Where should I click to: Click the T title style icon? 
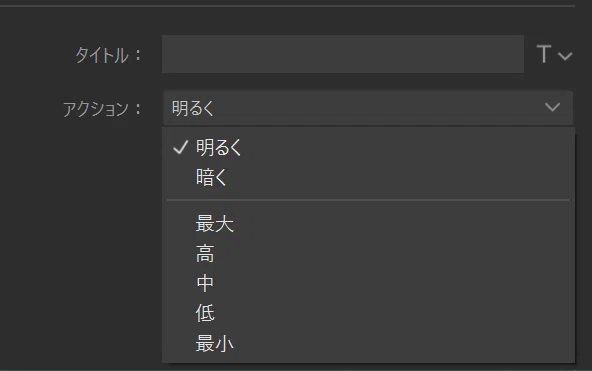click(544, 54)
